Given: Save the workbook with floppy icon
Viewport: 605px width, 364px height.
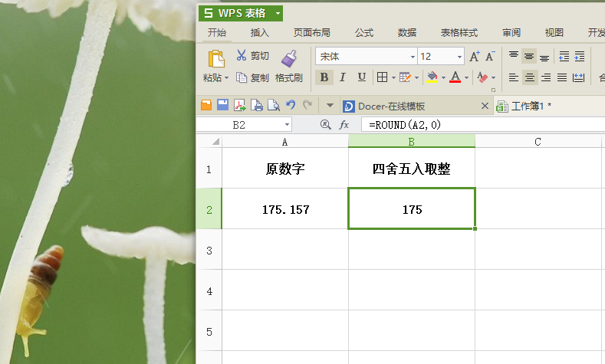Looking at the screenshot, I should tap(222, 105).
